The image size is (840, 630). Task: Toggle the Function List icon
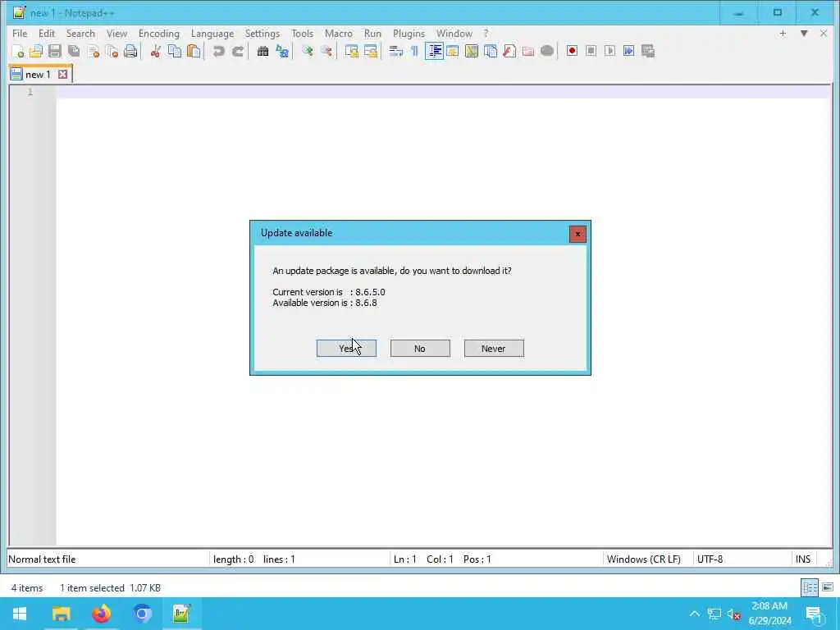(x=509, y=52)
